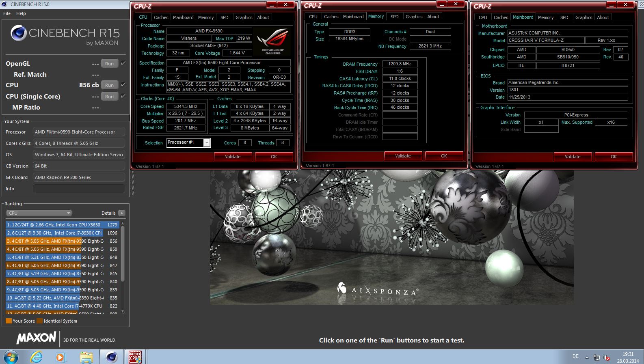Toggle the CPU test checkbox

(x=123, y=85)
